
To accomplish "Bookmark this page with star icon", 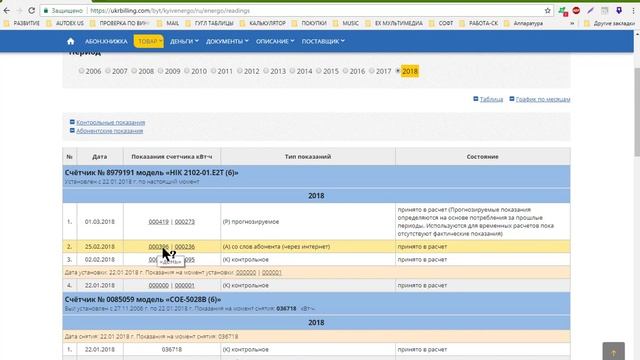I will [547, 11].
